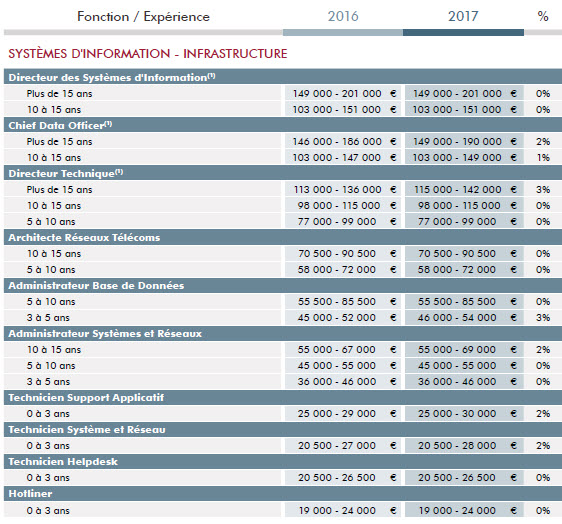Select the Fonction / Expérience header

tap(143, 17)
